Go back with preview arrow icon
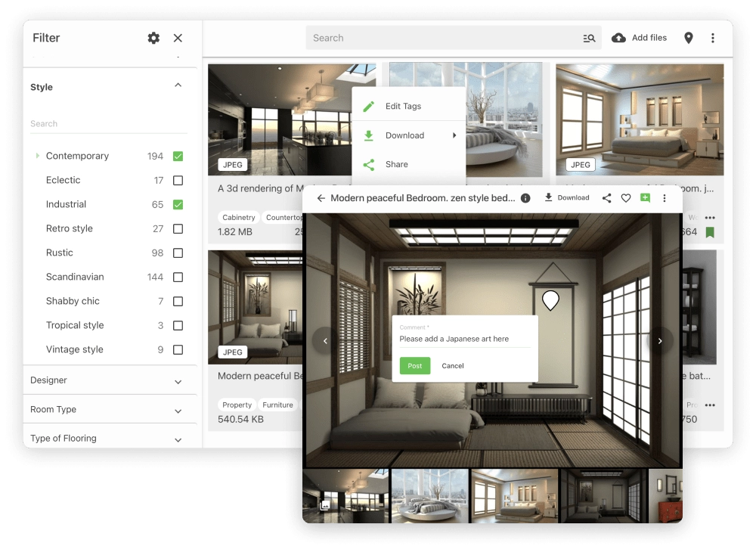756x549 pixels. click(x=321, y=198)
